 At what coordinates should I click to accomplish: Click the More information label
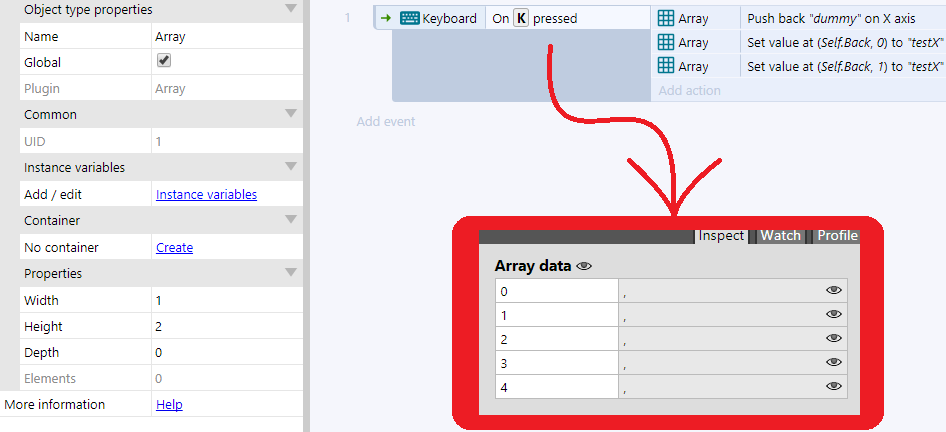55,404
